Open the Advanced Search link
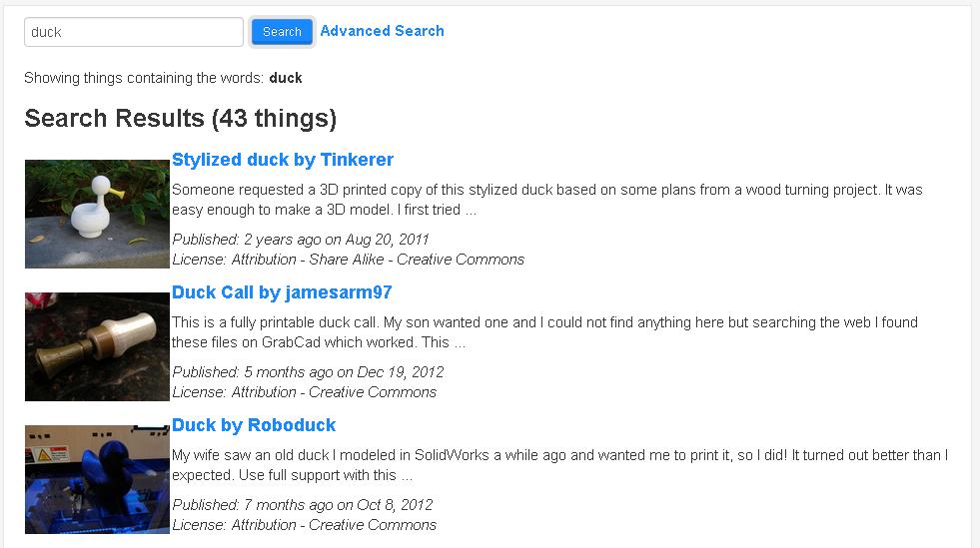Viewport: 980px width, 548px height. coord(382,31)
